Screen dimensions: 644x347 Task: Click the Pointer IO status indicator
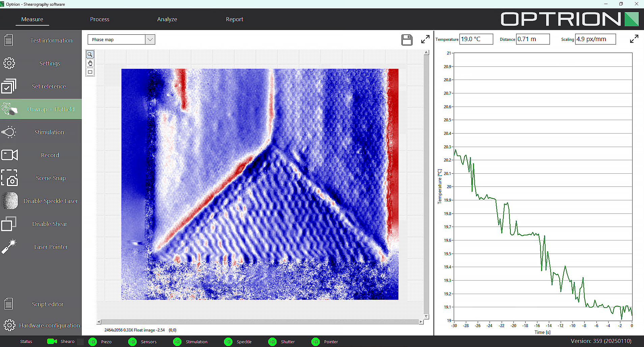316,342
